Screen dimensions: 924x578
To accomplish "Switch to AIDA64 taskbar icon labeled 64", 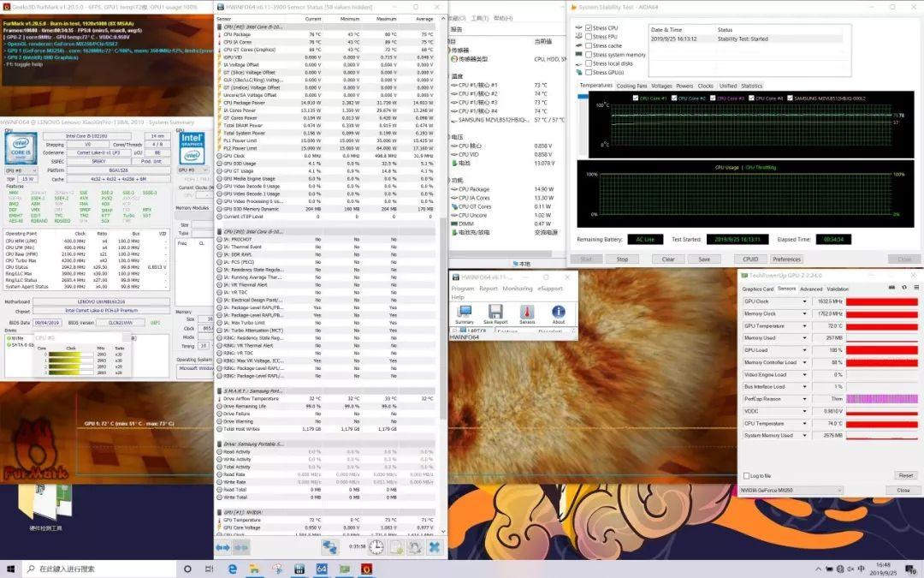I will point(322,569).
